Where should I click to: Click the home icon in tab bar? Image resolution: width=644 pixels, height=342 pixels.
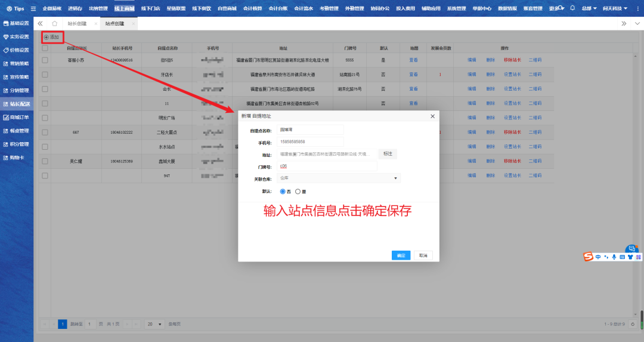(x=55, y=23)
